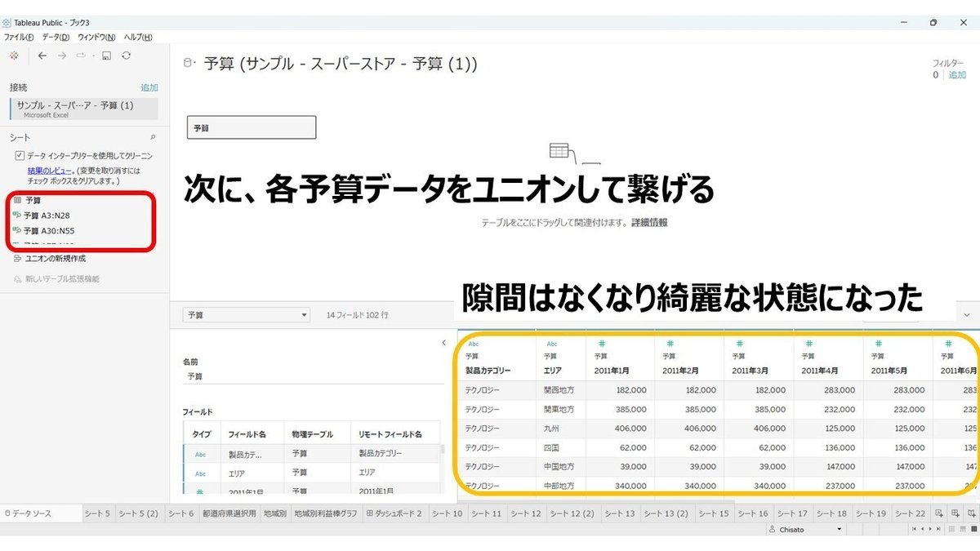Open the ファイル(F) menu

pyautogui.click(x=19, y=38)
